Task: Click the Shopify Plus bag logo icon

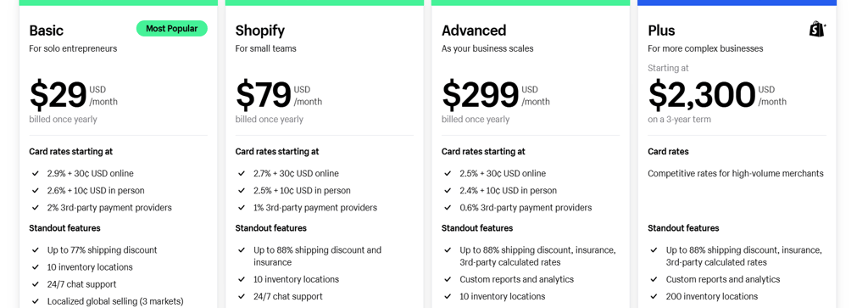Action: click(x=817, y=30)
